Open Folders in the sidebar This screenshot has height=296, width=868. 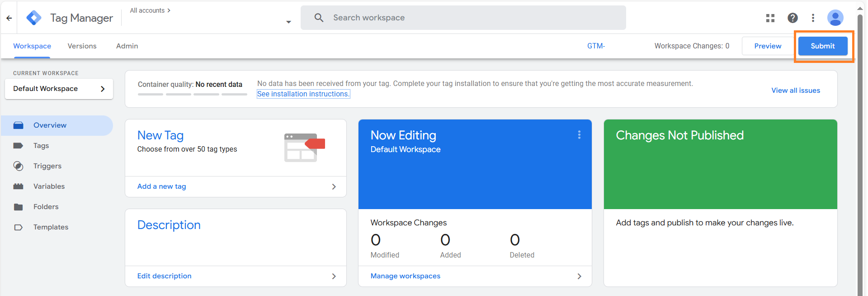[x=46, y=207]
